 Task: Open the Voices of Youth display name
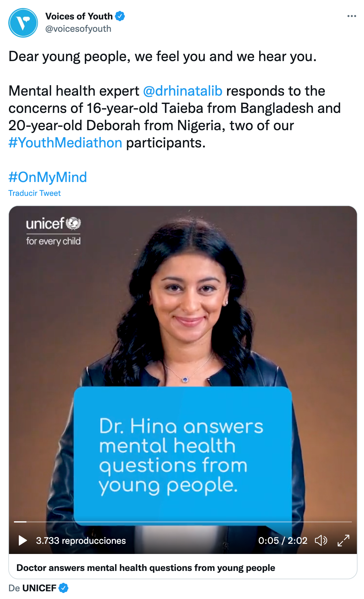(x=79, y=16)
